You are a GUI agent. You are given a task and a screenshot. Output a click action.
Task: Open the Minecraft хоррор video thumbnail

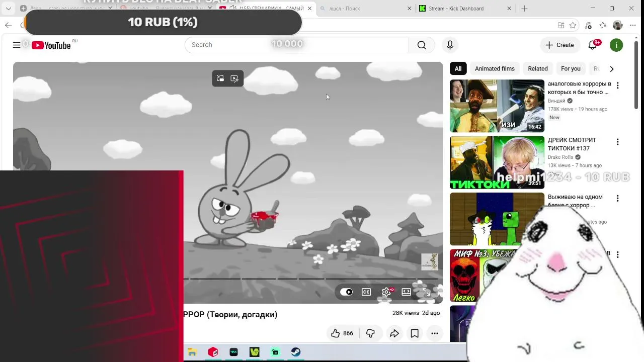click(497, 219)
